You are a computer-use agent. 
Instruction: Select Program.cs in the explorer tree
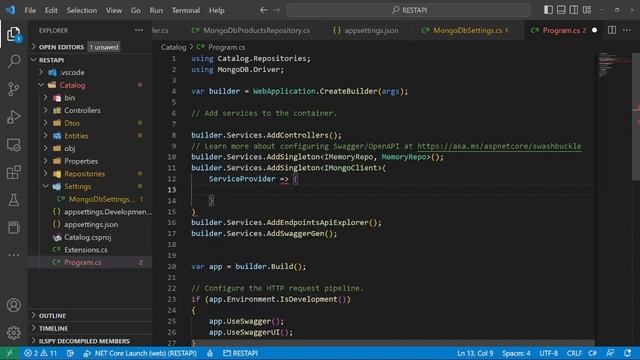click(90, 262)
